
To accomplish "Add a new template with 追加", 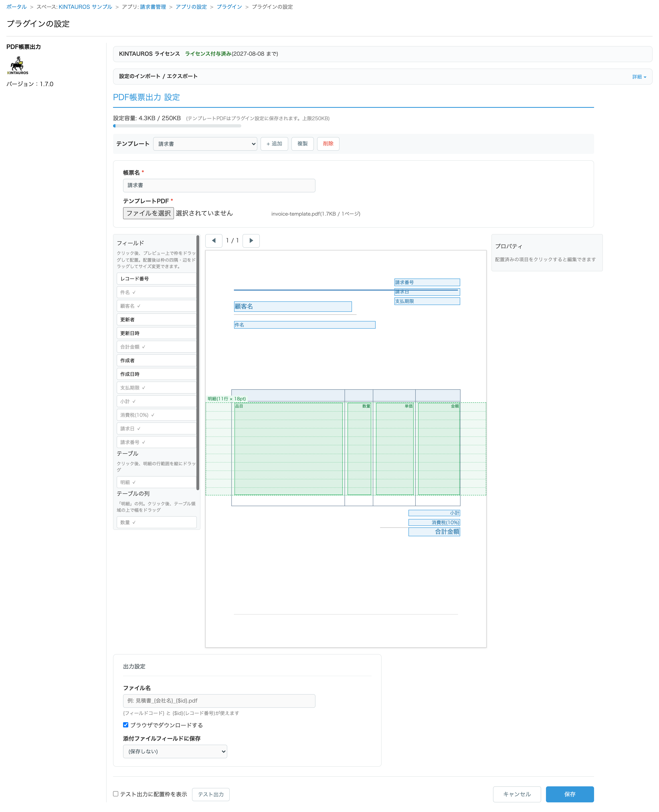I will (274, 144).
